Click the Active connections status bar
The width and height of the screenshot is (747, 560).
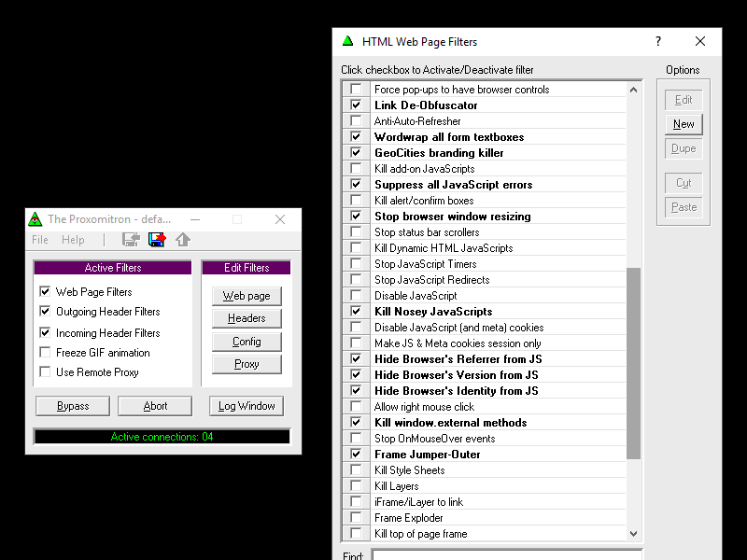162,437
